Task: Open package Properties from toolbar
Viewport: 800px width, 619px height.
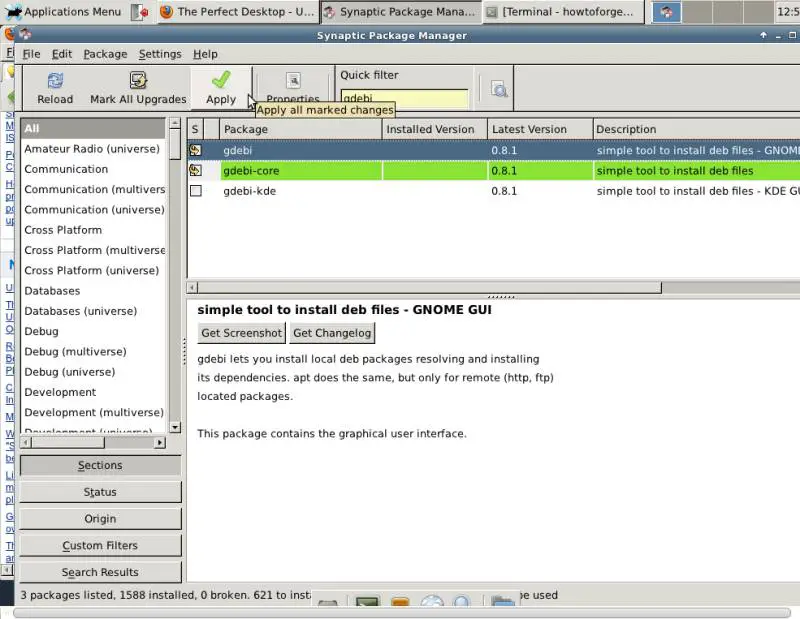Action: click(x=293, y=88)
